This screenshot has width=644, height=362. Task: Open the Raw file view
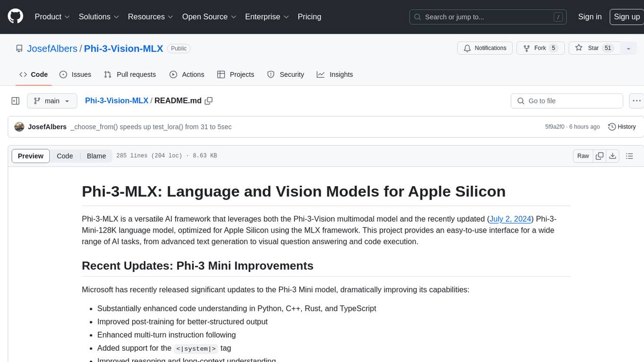tap(583, 156)
